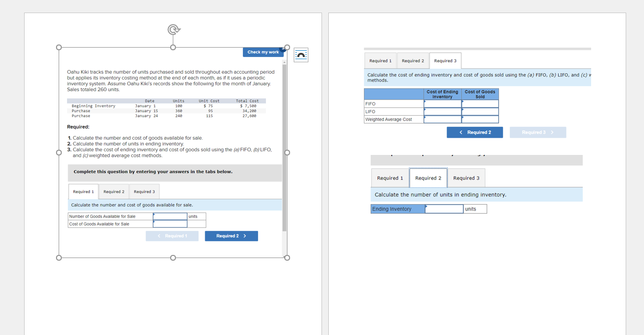Click "Calculate the number of units in ending inventory" on right page
Screen dimensions: 644x335
click(440, 195)
